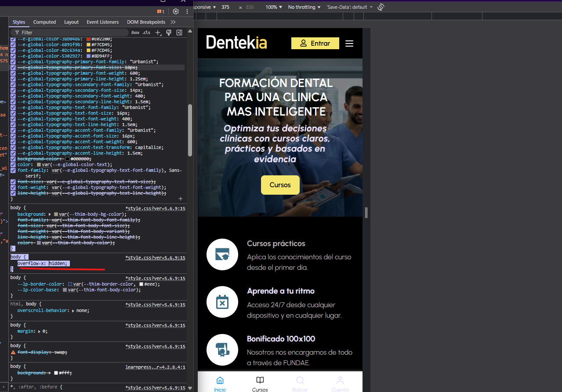Expand more tabs chevron after DOM Breakpoints
Image resolution: width=562 pixels, height=392 pixels.
coord(173,22)
